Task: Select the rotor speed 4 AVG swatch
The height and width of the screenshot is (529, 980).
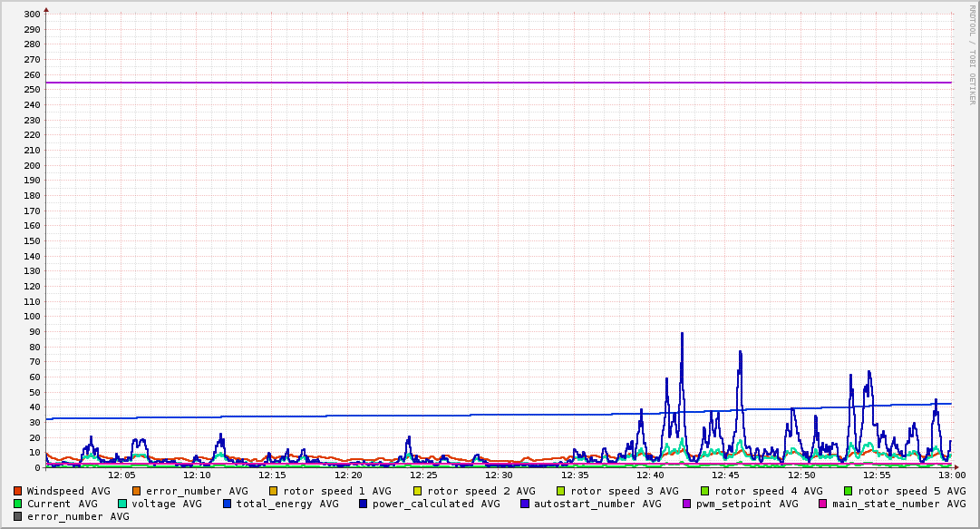Action: click(x=704, y=491)
